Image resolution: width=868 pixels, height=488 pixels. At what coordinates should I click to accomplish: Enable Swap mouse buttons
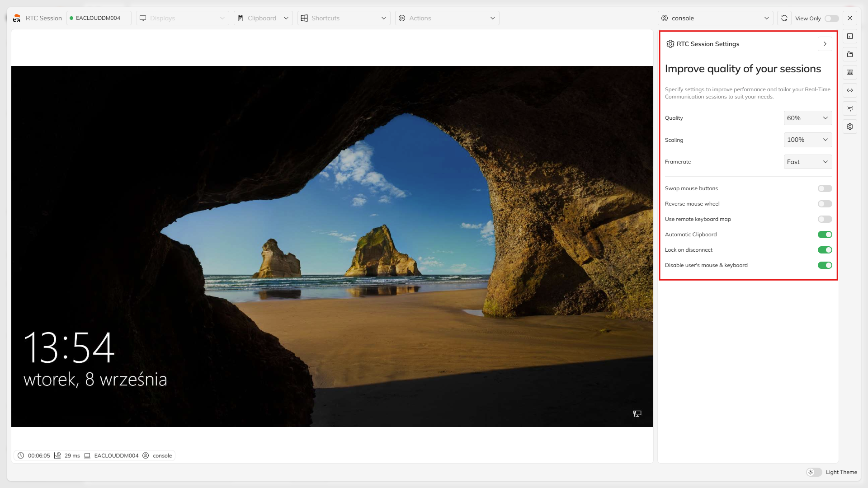tap(825, 188)
